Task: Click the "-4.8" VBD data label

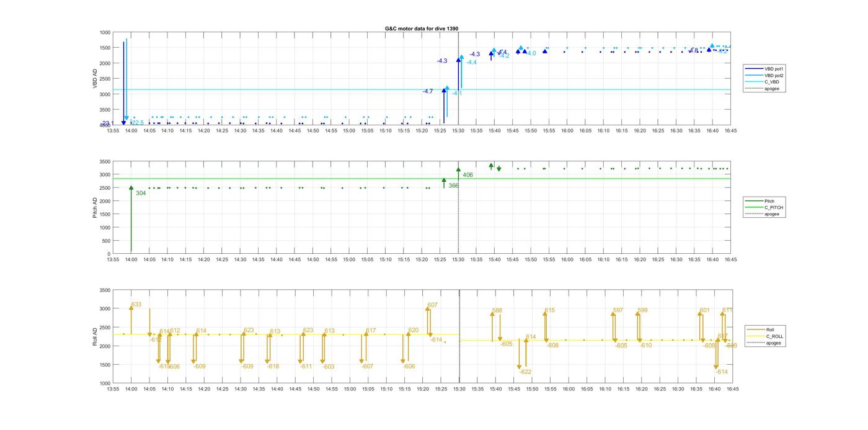Action: [x=693, y=51]
